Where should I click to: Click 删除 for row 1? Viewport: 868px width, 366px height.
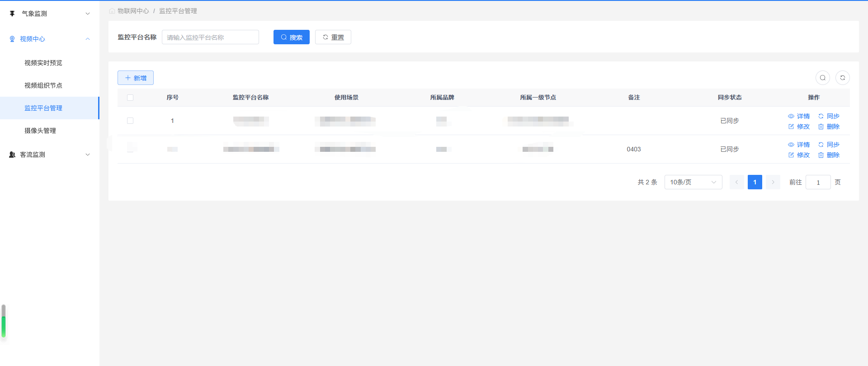[x=829, y=127]
